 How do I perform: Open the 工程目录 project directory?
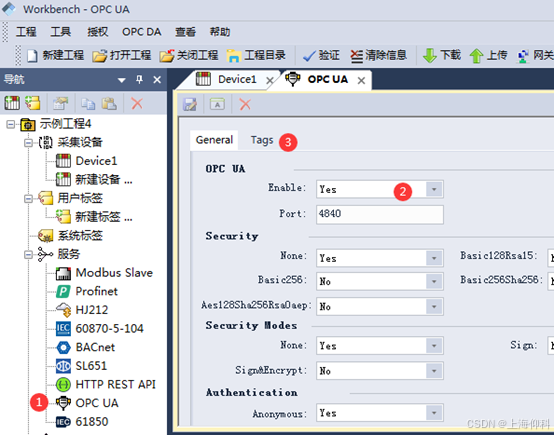[x=256, y=55]
